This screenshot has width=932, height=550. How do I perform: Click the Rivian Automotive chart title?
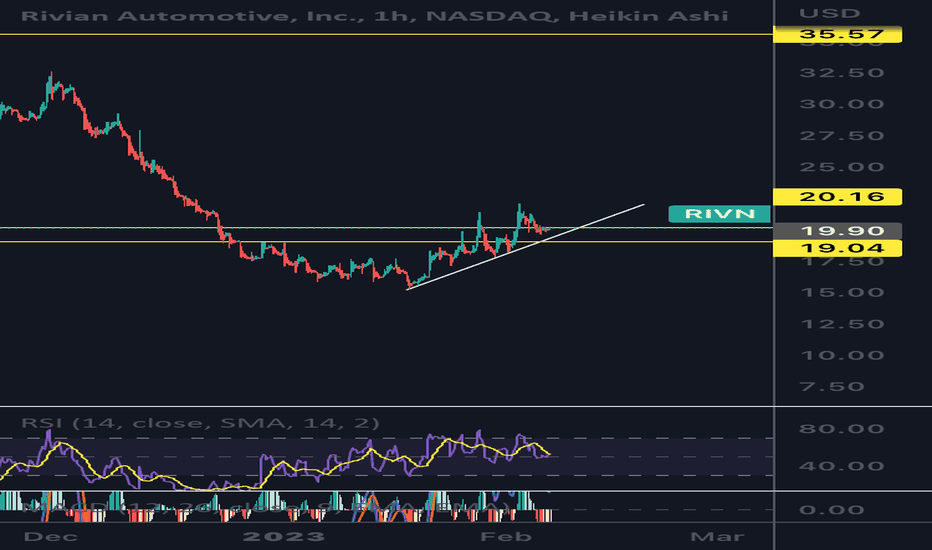[374, 15]
